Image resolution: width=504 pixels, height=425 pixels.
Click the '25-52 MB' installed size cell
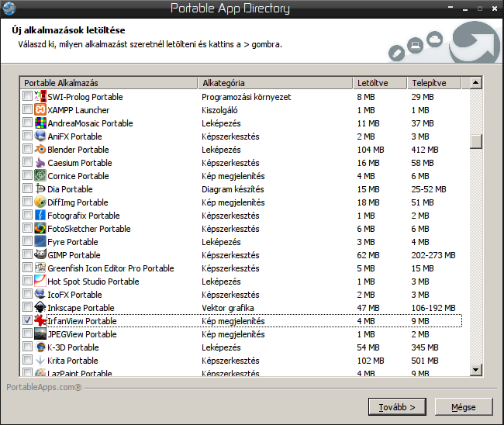point(429,189)
